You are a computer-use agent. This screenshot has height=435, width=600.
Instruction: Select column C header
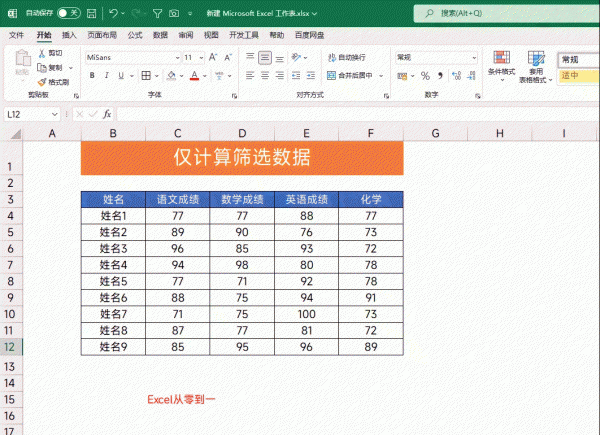[x=178, y=134]
